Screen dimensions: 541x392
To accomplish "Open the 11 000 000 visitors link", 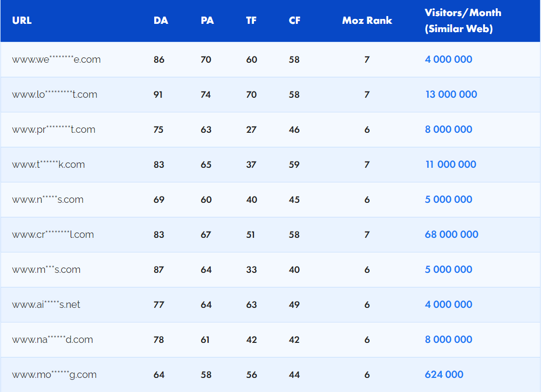I will [451, 164].
